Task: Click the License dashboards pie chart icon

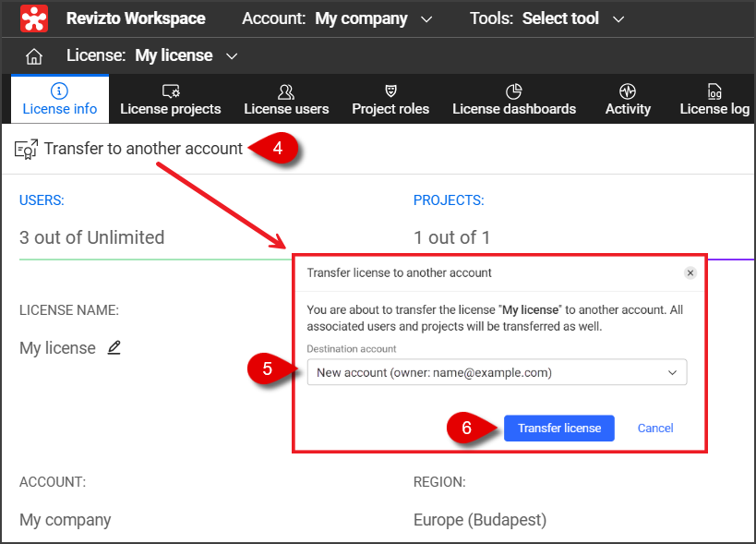Action: coord(514,91)
